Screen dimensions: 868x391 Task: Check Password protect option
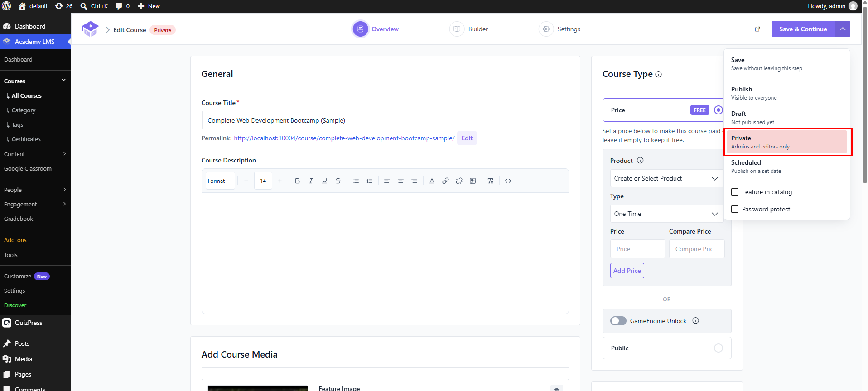(x=735, y=209)
